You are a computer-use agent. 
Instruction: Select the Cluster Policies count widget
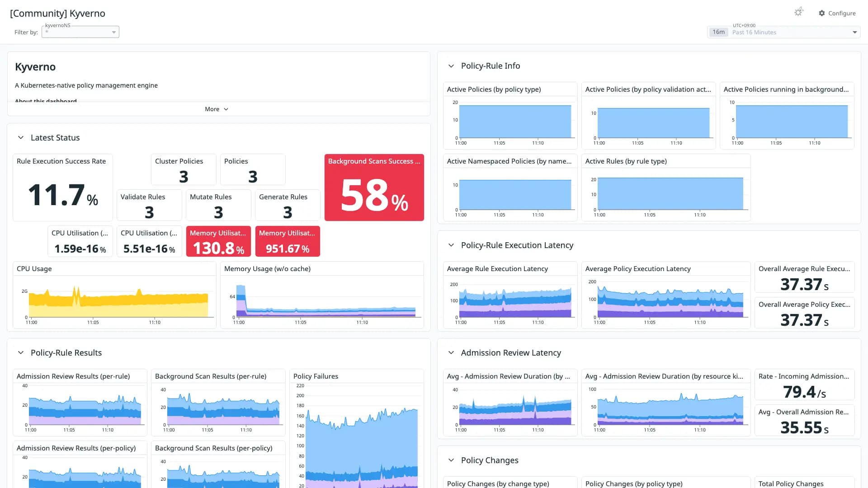coord(184,169)
